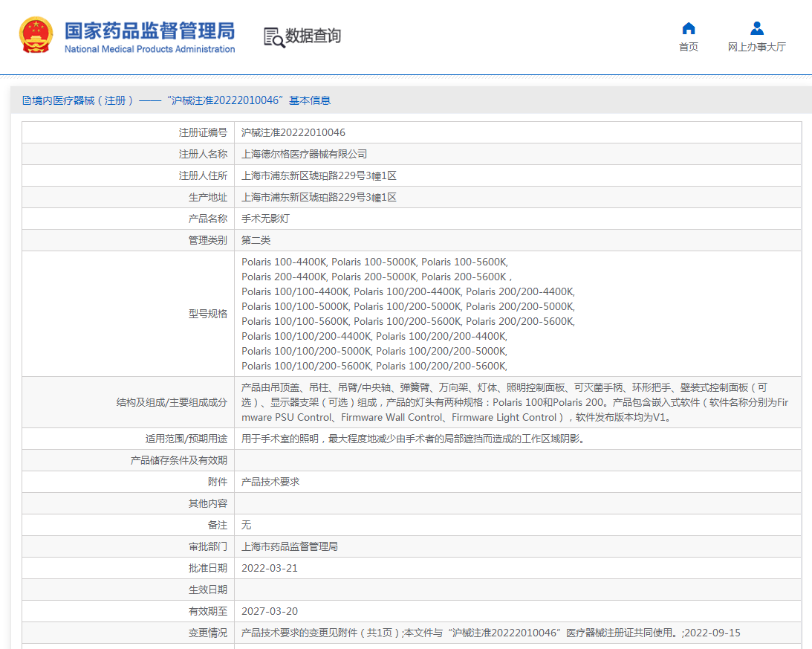812x649 pixels.
Task: Click the 网上办事大厅 person icon
Action: click(x=756, y=28)
